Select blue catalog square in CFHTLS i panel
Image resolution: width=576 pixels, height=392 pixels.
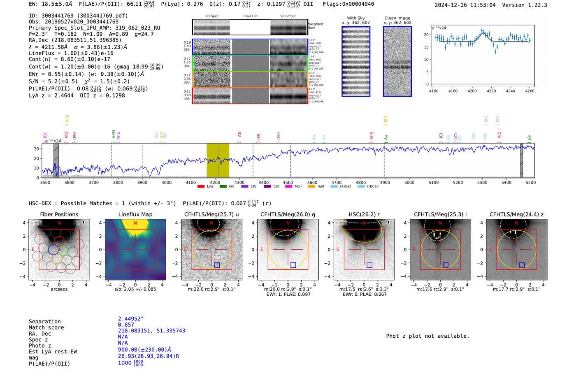446,265
